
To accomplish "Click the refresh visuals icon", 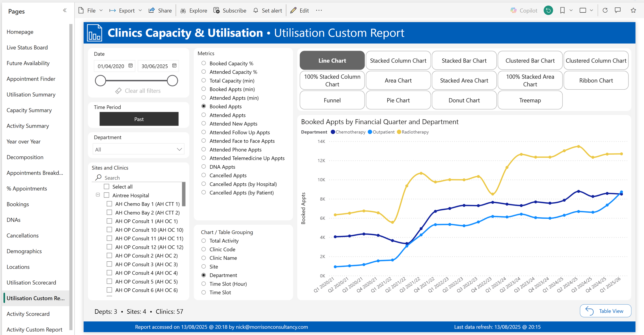I will [x=605, y=10].
